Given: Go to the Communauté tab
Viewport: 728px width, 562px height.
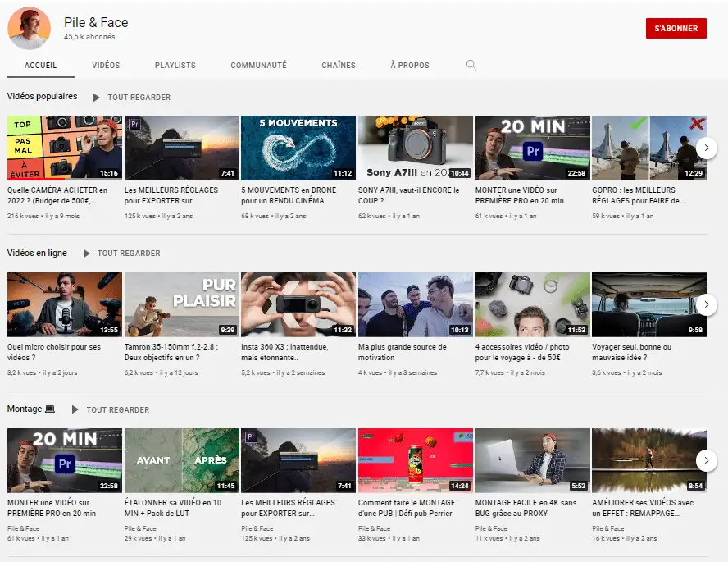Looking at the screenshot, I should pos(258,66).
